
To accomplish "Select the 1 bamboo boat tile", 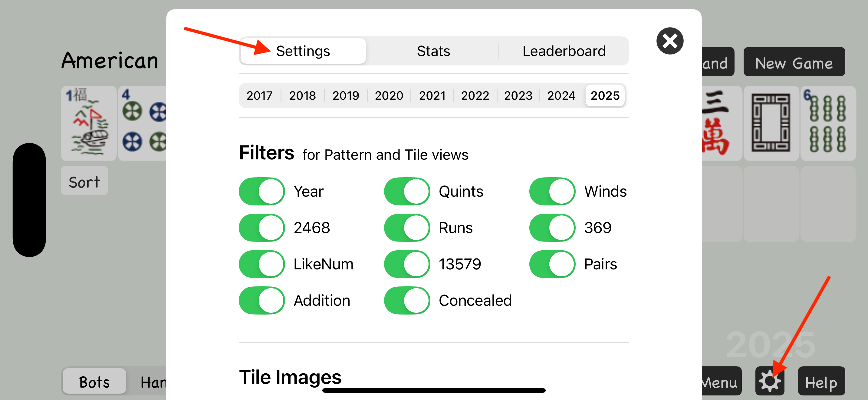I will (x=89, y=123).
